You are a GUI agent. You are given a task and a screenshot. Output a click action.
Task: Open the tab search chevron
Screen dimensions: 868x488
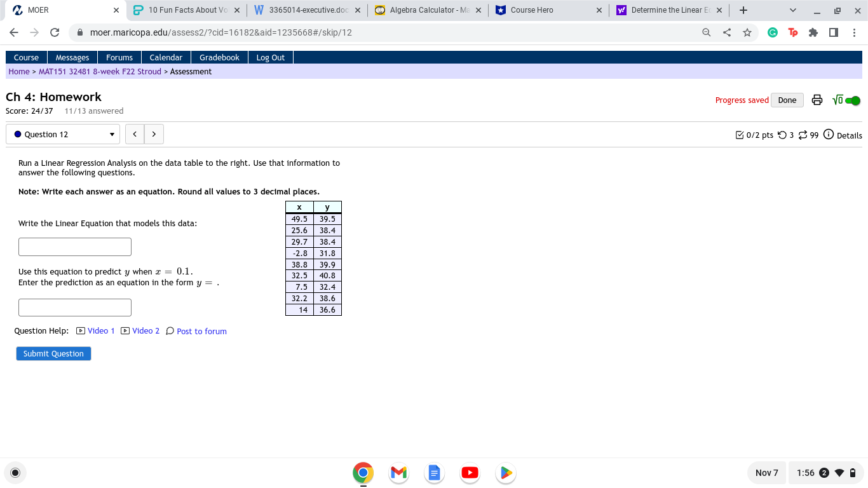click(792, 10)
